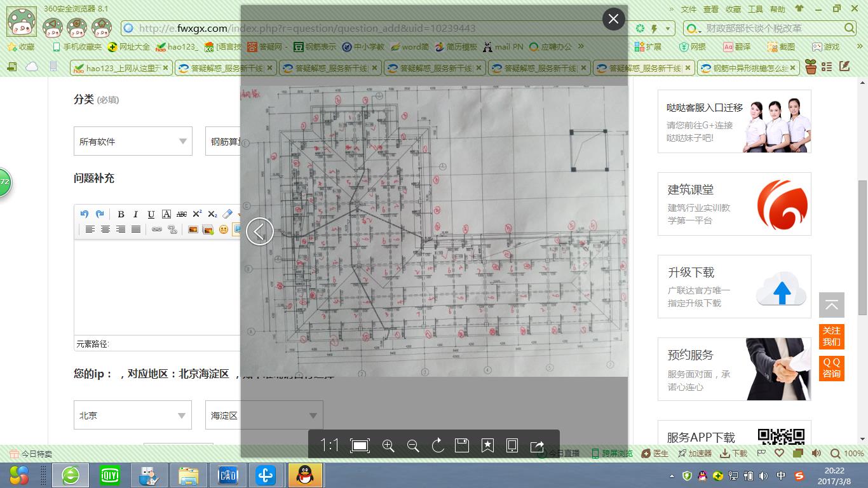Redo the edit in the editor toolbar
Image resolution: width=868 pixels, height=488 pixels.
pos(99,214)
